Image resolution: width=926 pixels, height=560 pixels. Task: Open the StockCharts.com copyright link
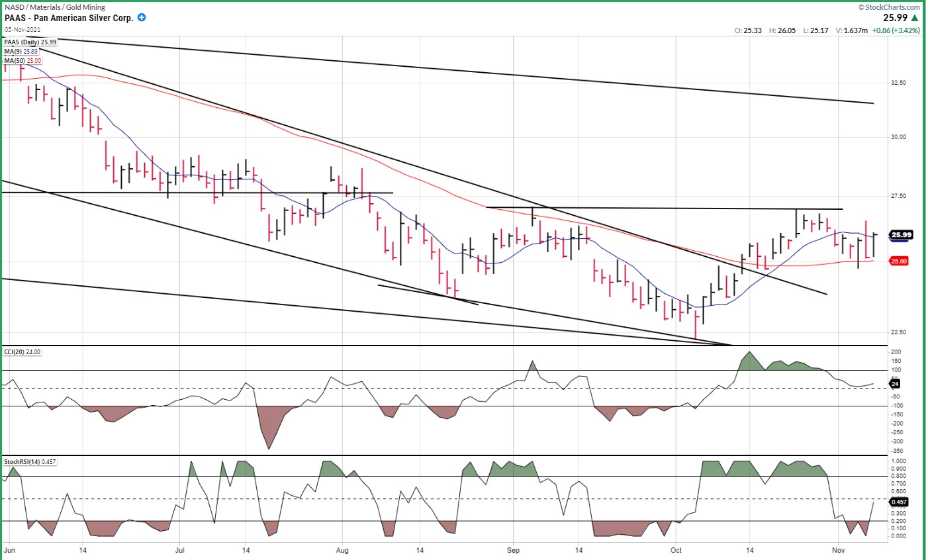tap(890, 7)
